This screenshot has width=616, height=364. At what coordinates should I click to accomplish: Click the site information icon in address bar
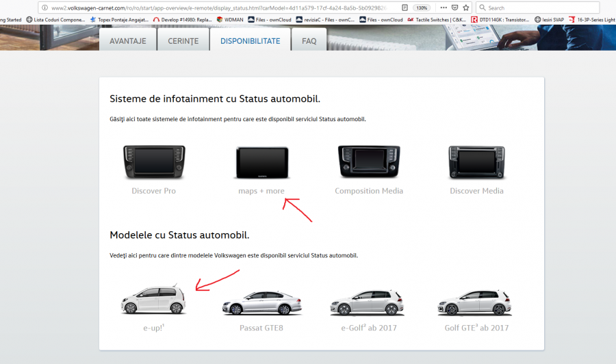click(x=44, y=8)
